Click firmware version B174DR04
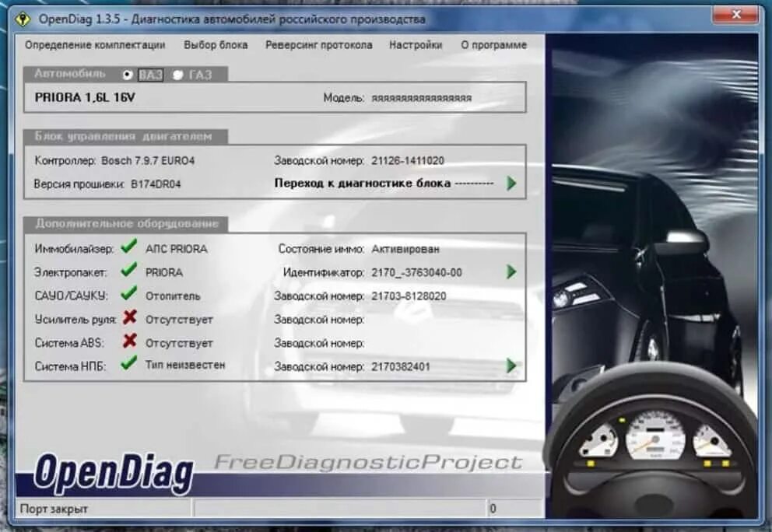Viewport: 772px width, 532px height. pyautogui.click(x=156, y=184)
